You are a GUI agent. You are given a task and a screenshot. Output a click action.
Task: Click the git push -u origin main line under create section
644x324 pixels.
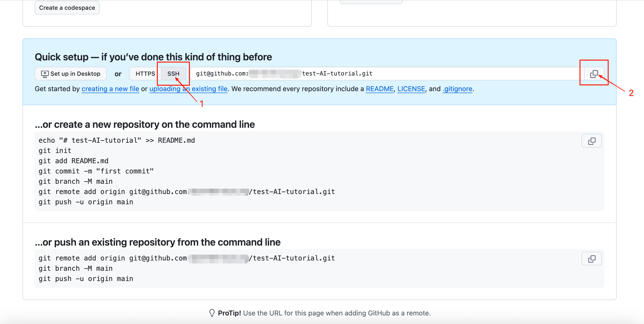tap(86, 202)
